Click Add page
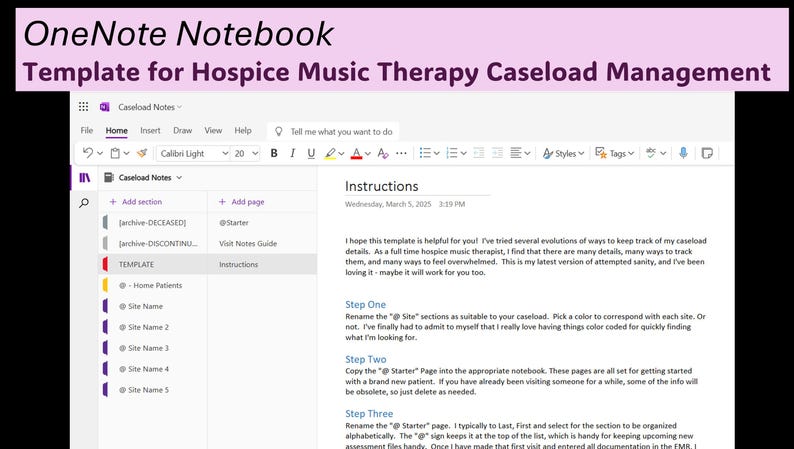Image resolution: width=794 pixels, height=449 pixels. pos(241,201)
